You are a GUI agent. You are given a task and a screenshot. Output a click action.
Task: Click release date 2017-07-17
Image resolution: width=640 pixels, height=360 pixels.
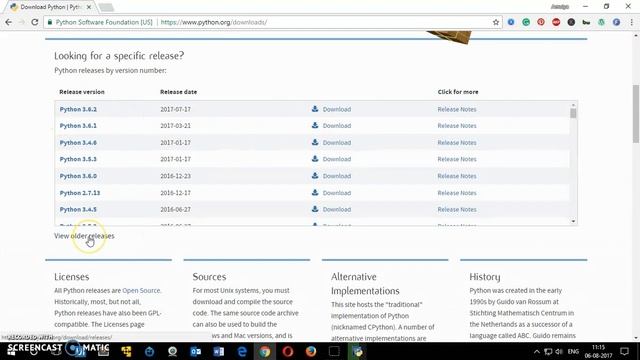point(176,109)
